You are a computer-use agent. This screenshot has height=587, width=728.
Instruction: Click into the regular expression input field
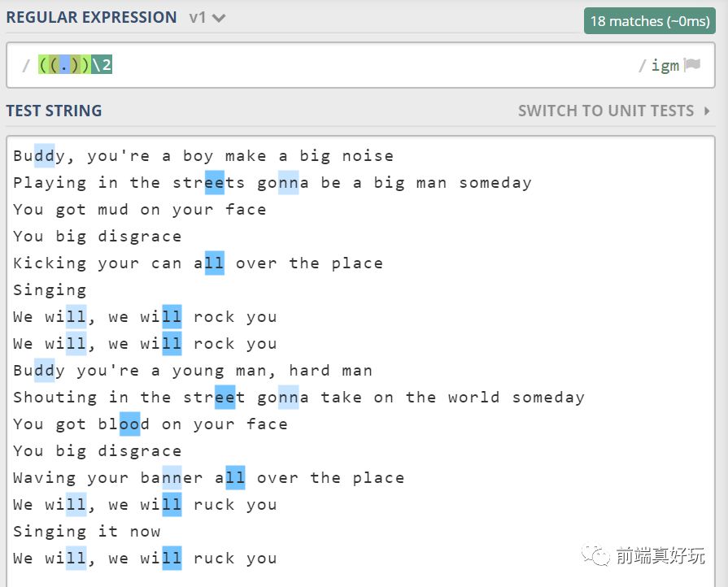[x=360, y=65]
